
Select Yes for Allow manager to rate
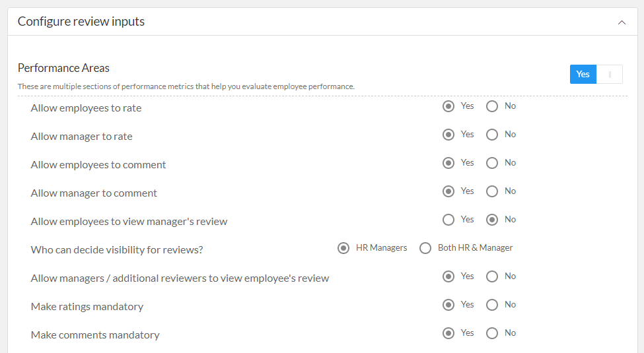(448, 135)
